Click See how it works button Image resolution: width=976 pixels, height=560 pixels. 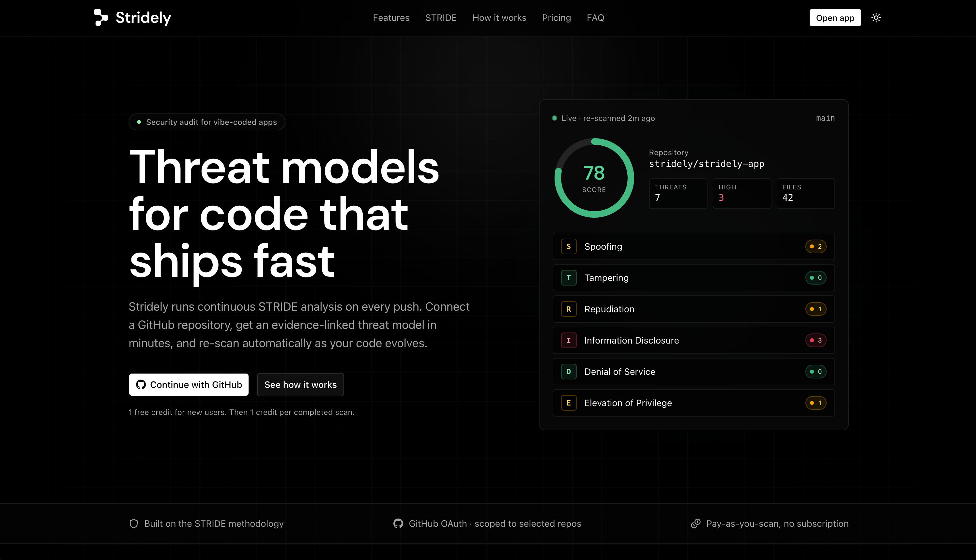click(x=300, y=385)
